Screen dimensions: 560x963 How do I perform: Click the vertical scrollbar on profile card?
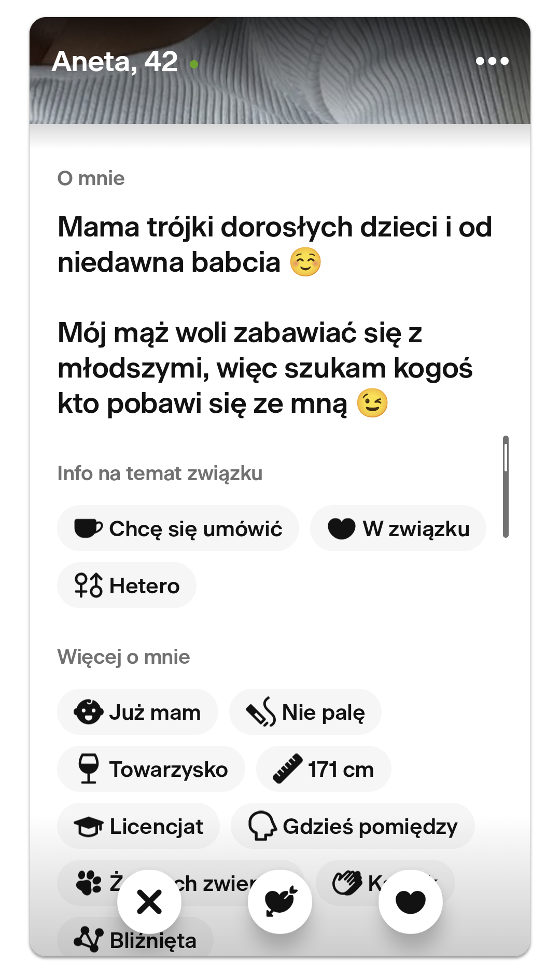click(506, 486)
